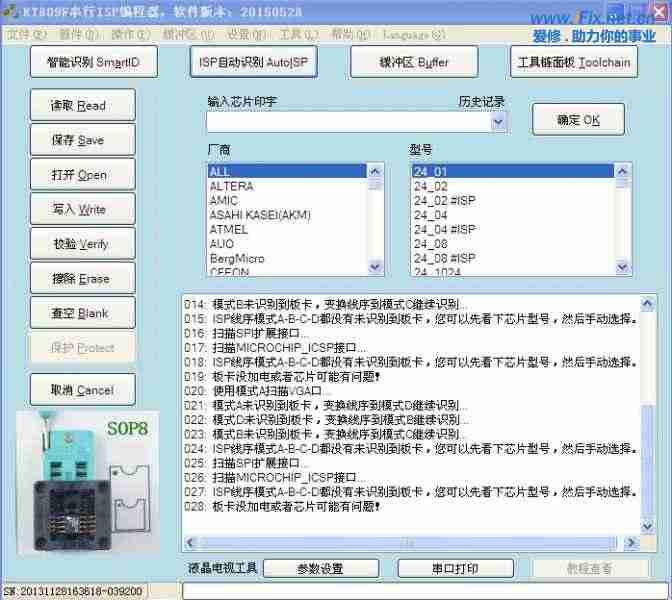This screenshot has height=600, width=672.
Task: Click log line 028 at the end
Action: [282, 507]
